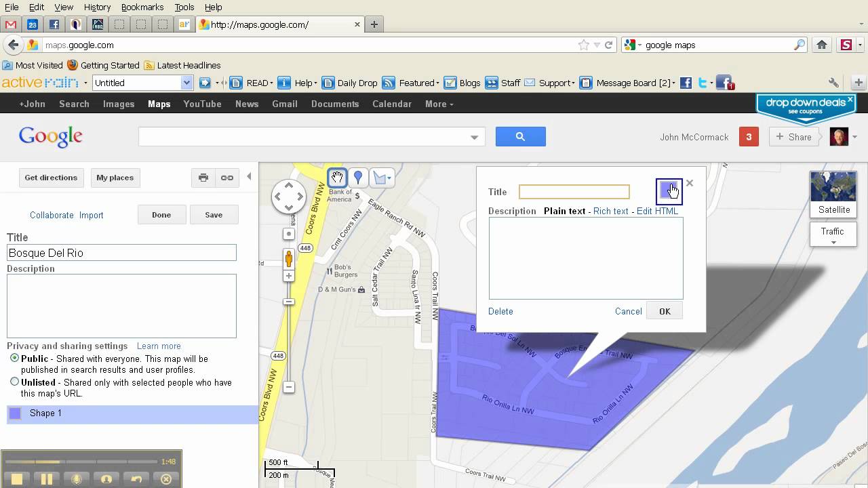The height and width of the screenshot is (488, 868).
Task: Toggle the recorder microphone button
Action: (x=77, y=479)
